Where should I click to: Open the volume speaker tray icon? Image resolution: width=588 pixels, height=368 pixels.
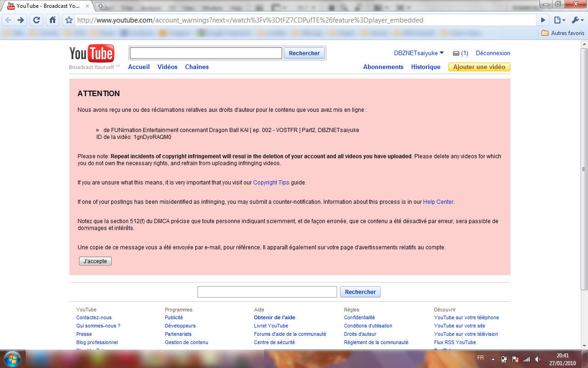537,359
